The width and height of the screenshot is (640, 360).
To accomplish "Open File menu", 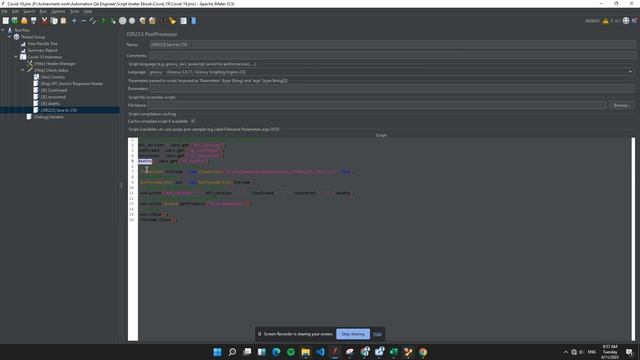I will click(x=4, y=11).
